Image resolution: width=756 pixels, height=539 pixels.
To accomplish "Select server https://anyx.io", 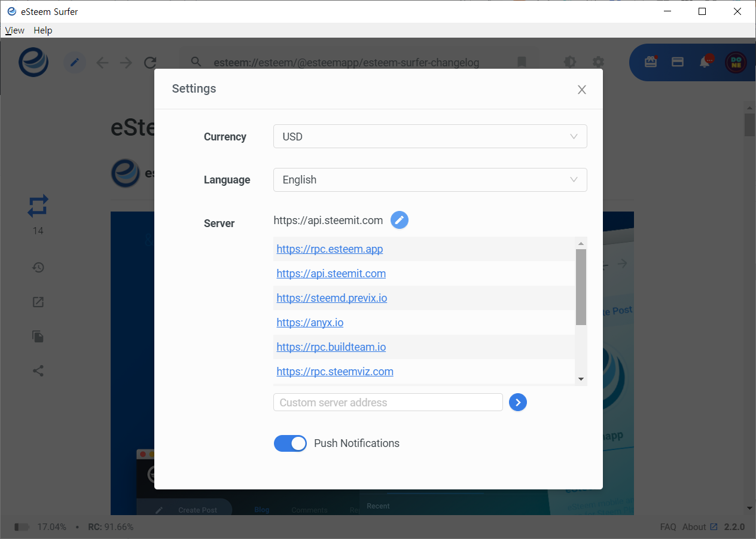I will 310,323.
